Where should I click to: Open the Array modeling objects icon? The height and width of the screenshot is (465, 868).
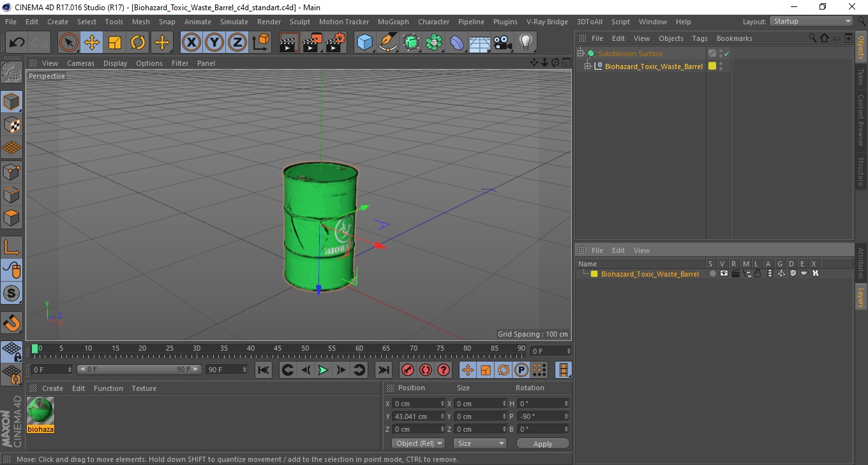(434, 43)
